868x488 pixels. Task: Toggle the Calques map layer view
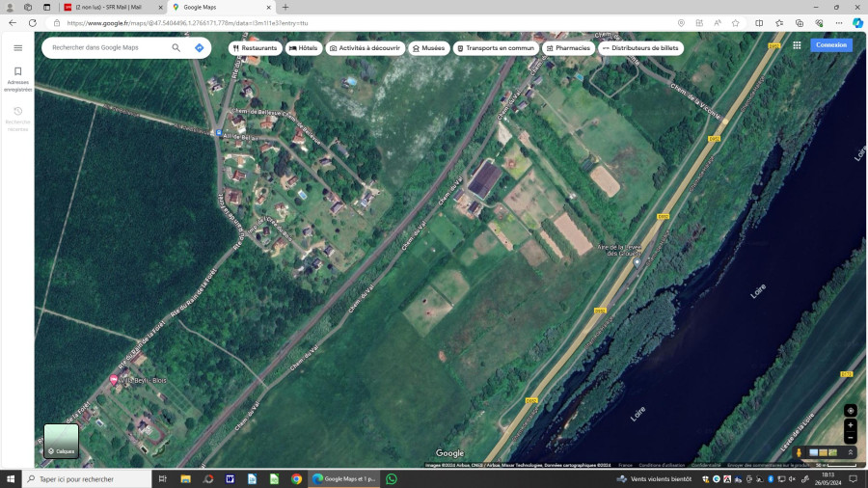click(62, 441)
